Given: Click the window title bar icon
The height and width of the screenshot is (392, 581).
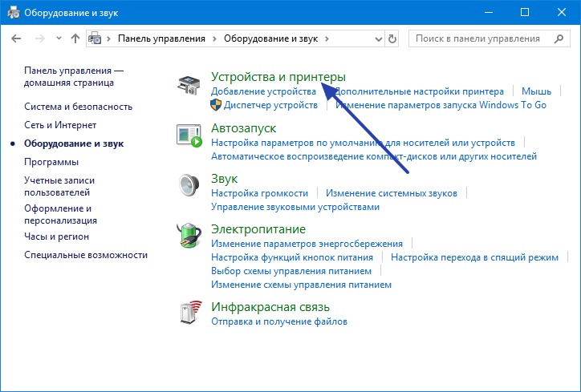Looking at the screenshot, I should 14,12.
